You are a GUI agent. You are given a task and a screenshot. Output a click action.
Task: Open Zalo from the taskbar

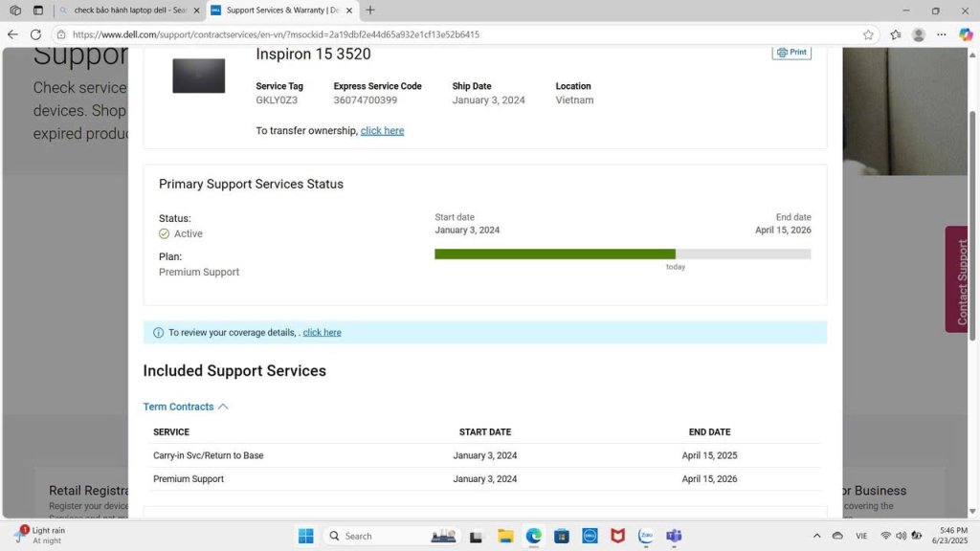pos(646,536)
